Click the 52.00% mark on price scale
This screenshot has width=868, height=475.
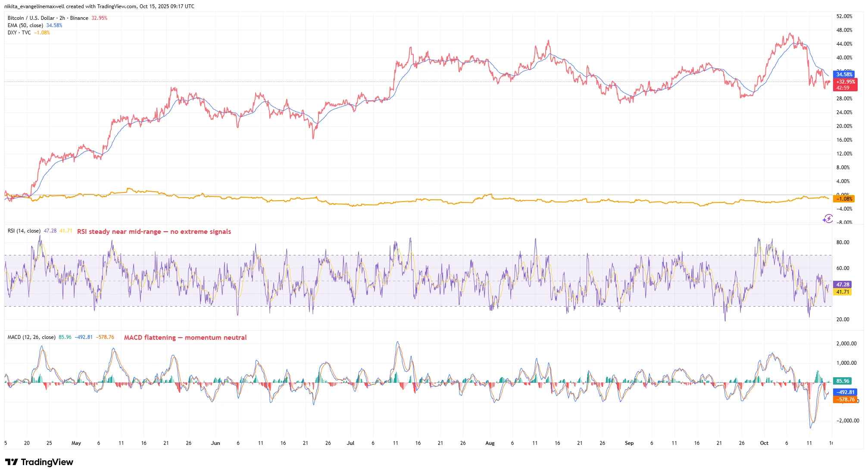pyautogui.click(x=844, y=16)
